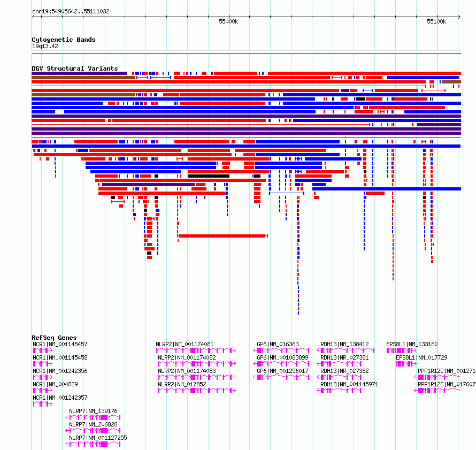This screenshot has height=450, width=476.
Task: Open gene label NLRP7|NM_139176
Action: [x=93, y=411]
